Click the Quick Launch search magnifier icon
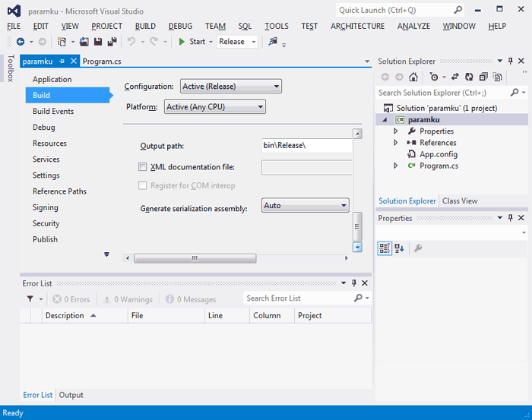 pos(458,10)
